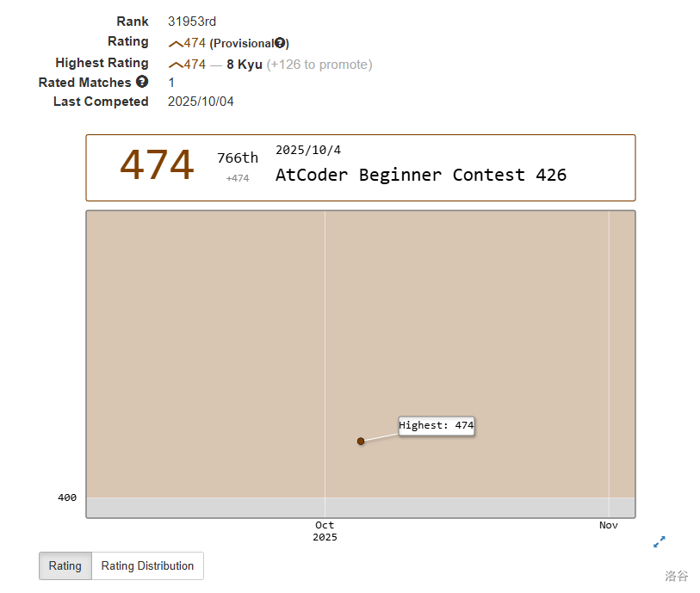Click the Nov axis label
The height and width of the screenshot is (593, 700).
pos(608,525)
